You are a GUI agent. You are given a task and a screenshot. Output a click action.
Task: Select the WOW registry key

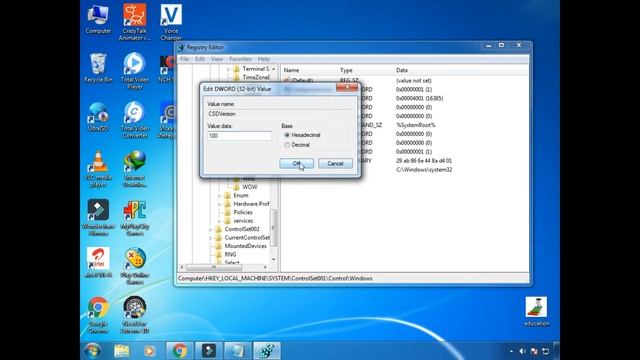pyautogui.click(x=250, y=187)
